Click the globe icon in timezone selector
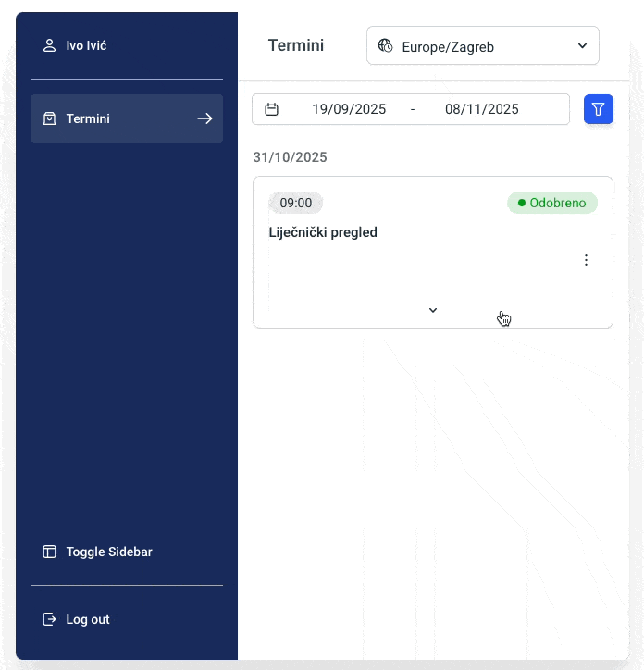 (386, 45)
